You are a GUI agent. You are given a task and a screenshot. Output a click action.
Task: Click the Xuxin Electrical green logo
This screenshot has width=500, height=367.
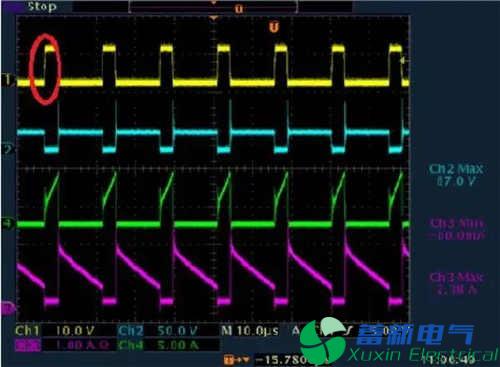click(323, 340)
